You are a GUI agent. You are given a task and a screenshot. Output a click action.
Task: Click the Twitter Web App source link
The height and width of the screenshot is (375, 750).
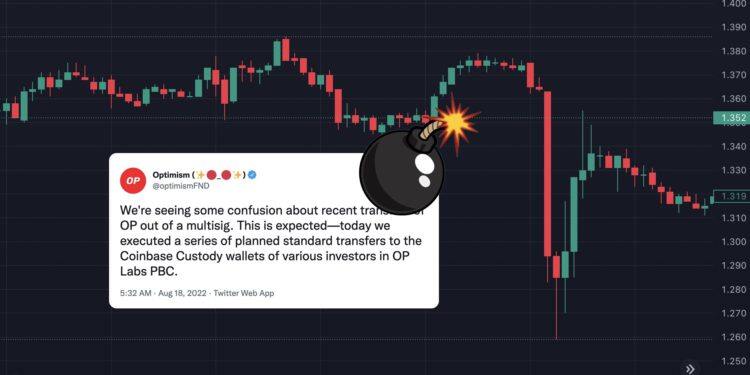[243, 293]
